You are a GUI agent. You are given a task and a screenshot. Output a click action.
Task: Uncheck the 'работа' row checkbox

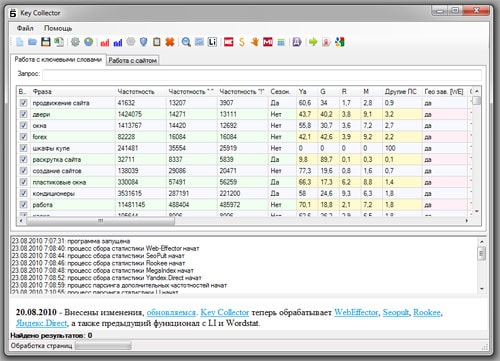click(23, 205)
